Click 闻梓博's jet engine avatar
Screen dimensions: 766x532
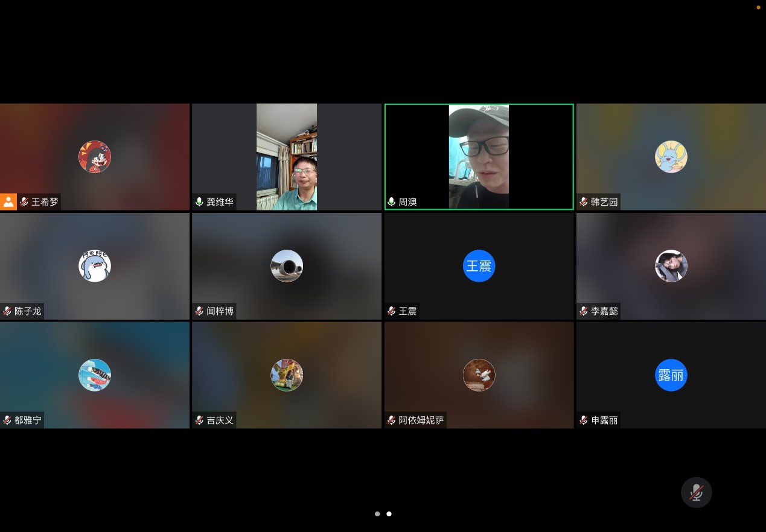click(x=287, y=266)
